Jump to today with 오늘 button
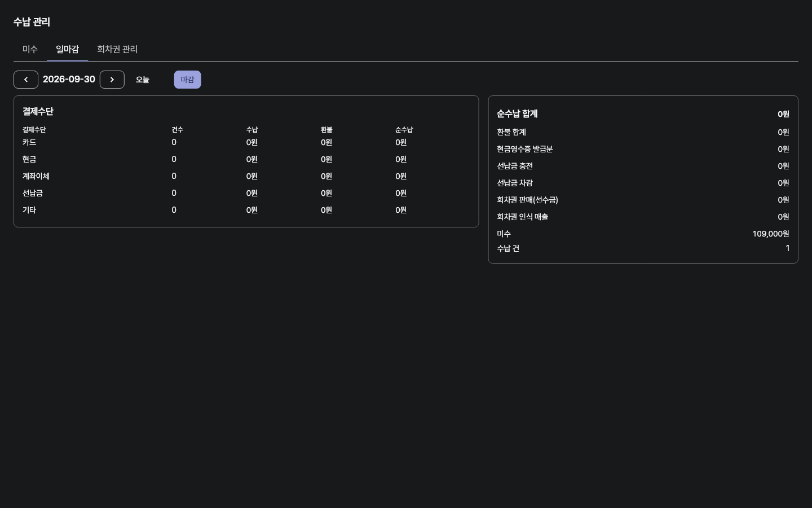Image resolution: width=812 pixels, height=508 pixels. (143, 80)
